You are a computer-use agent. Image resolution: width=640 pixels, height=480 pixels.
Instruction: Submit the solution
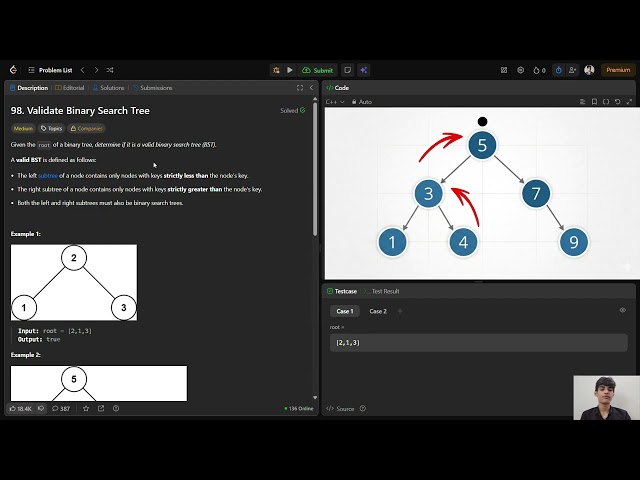click(x=318, y=70)
